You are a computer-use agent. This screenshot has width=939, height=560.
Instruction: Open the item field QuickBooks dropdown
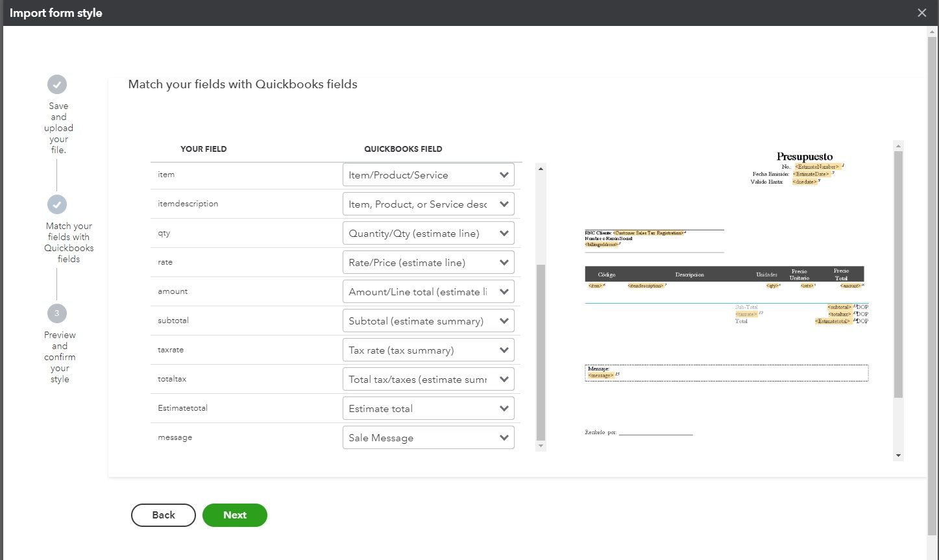[428, 175]
